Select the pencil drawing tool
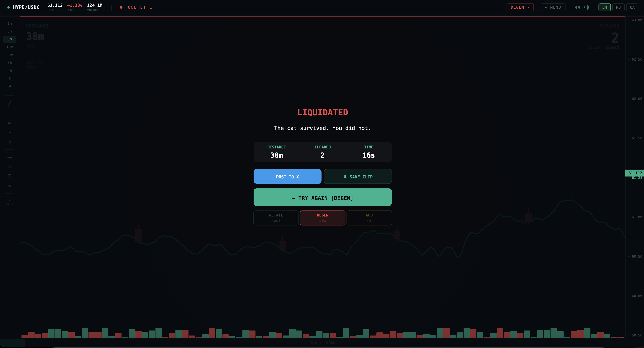Image resolution: width=644 pixels, height=348 pixels. (10, 186)
